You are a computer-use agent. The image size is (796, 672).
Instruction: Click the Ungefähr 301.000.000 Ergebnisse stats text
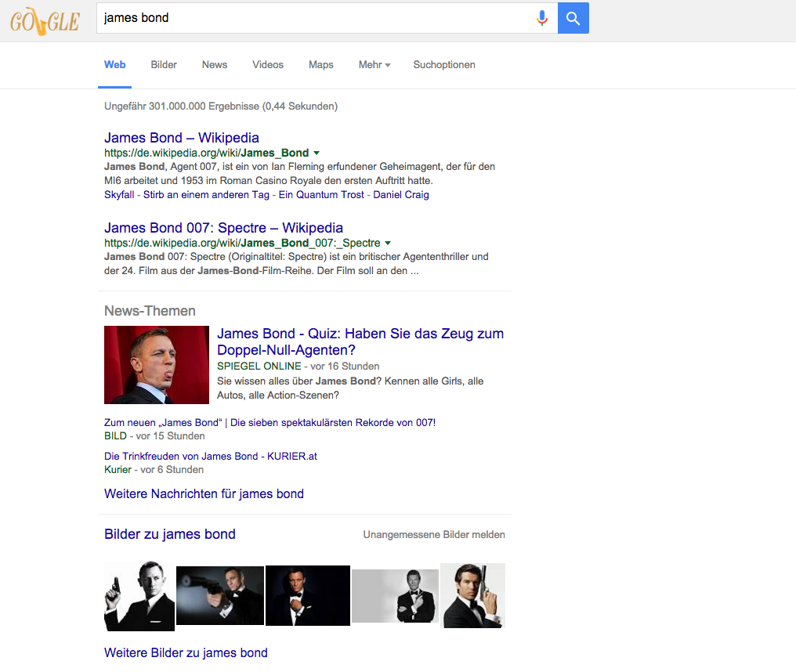click(221, 106)
